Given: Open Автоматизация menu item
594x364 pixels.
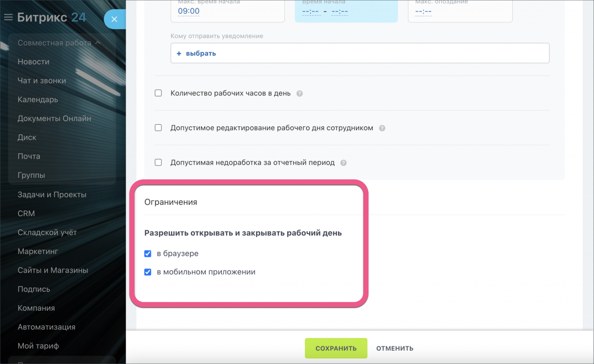Looking at the screenshot, I should [x=46, y=327].
